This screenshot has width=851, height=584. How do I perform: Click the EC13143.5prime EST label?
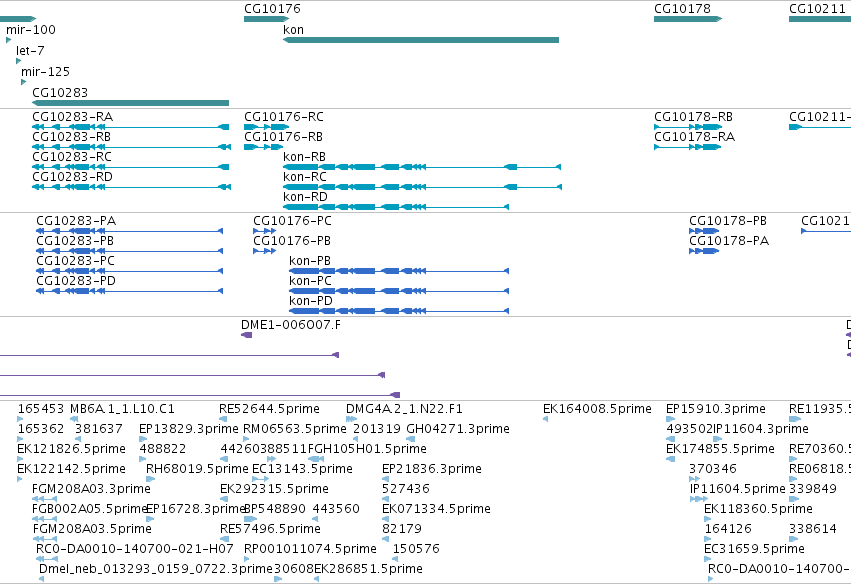(x=302, y=469)
